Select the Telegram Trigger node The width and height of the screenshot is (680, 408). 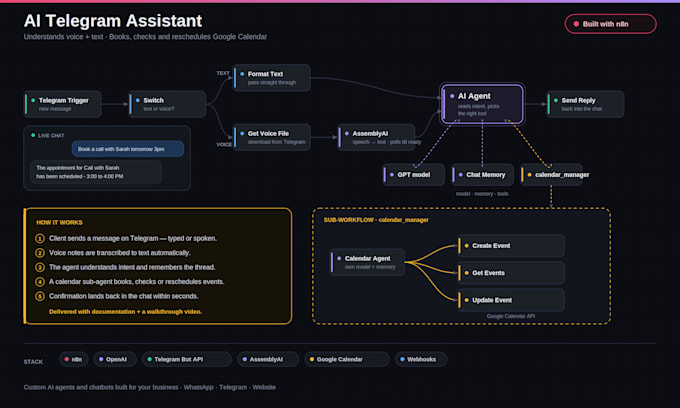pyautogui.click(x=63, y=104)
